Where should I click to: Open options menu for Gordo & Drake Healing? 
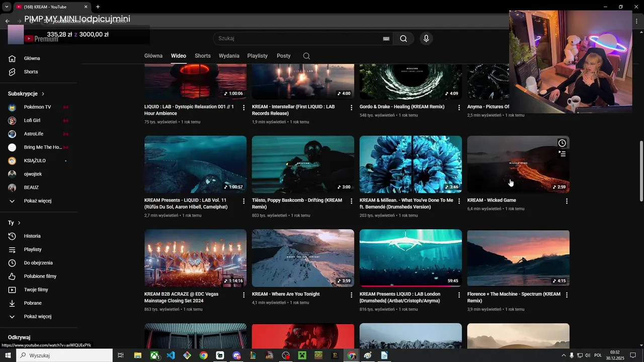click(459, 108)
